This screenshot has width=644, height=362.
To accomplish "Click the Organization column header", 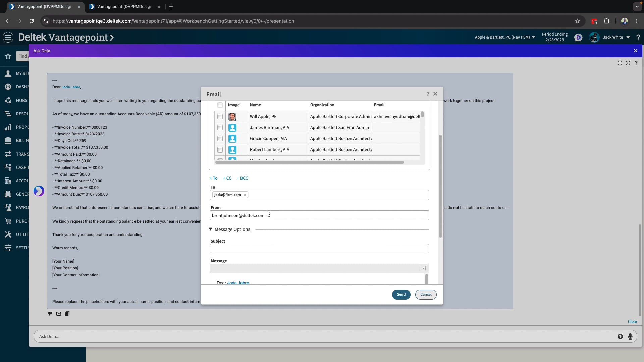I will click(322, 105).
